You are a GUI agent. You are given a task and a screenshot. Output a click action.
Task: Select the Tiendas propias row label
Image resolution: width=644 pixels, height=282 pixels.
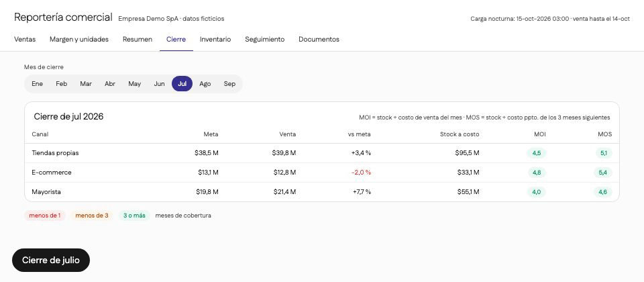point(55,153)
